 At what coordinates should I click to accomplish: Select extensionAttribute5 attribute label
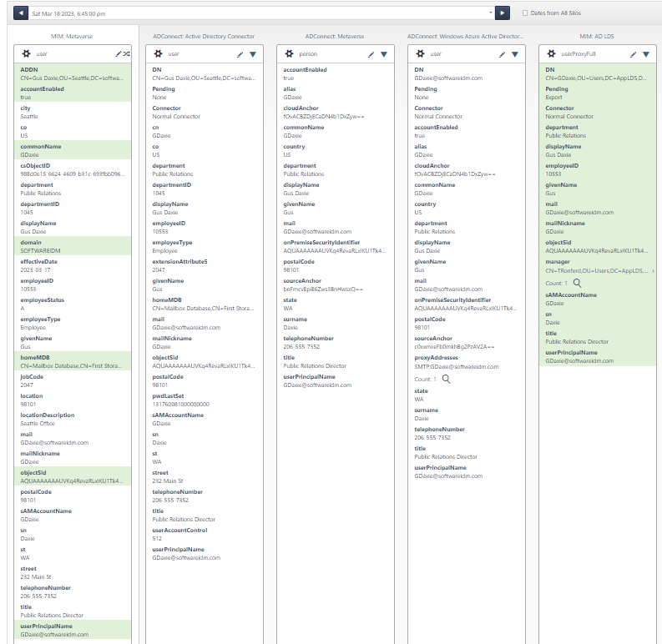click(x=179, y=262)
